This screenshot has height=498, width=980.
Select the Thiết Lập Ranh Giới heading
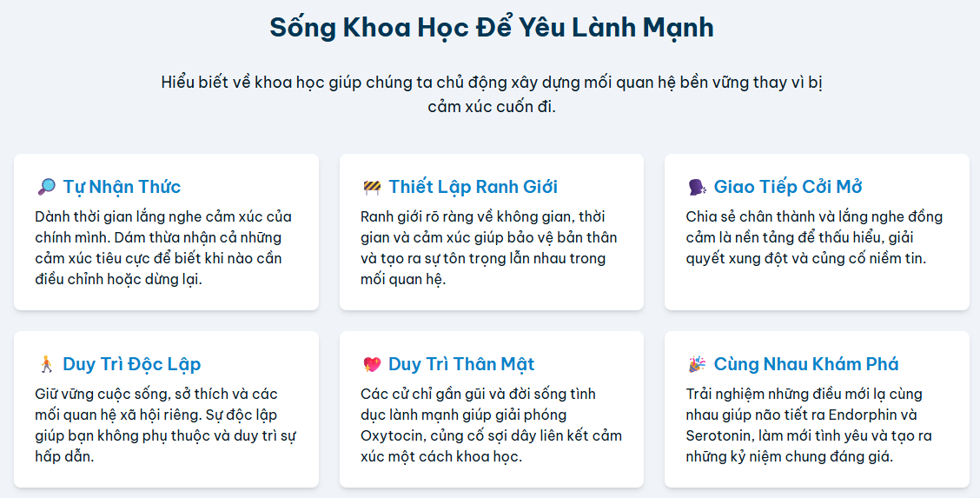(x=473, y=187)
